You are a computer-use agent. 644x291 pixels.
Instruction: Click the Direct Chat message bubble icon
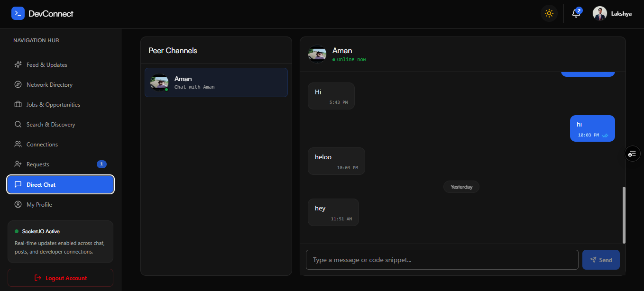(18, 185)
